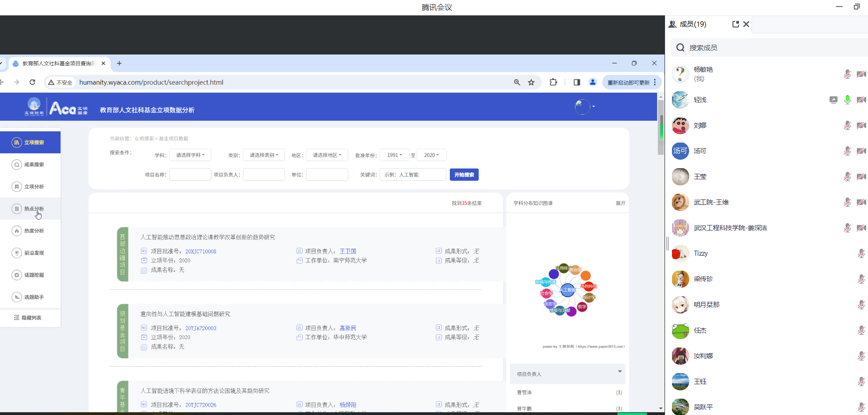Expand the 1991 start year dropdown
The height and width of the screenshot is (415, 868).
click(394, 155)
